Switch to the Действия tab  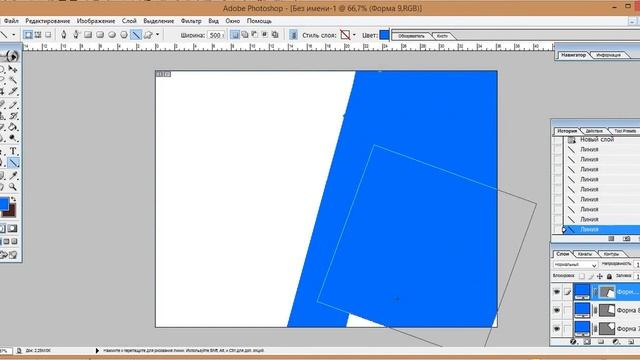point(594,131)
